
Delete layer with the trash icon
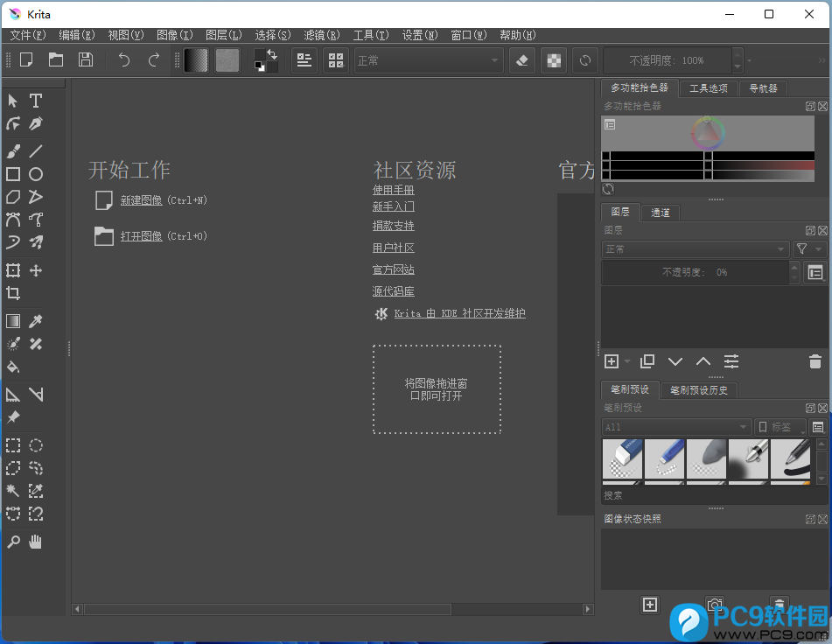(x=815, y=361)
